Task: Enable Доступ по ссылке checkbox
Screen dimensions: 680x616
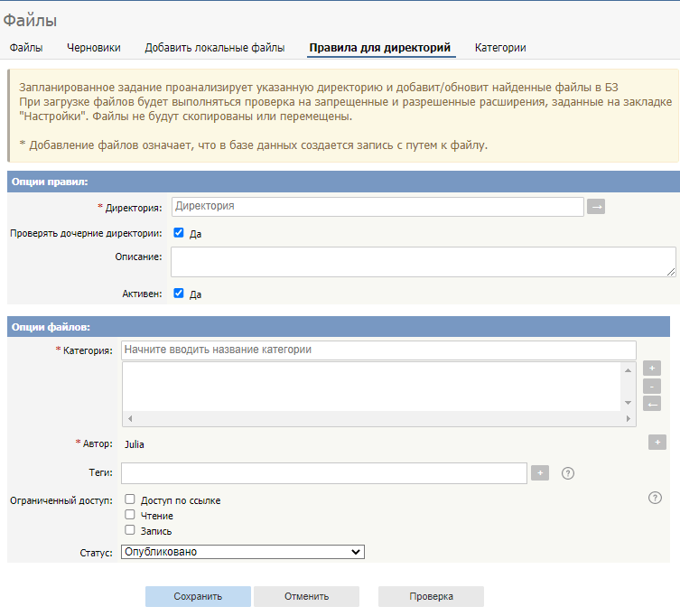Action: pyautogui.click(x=130, y=499)
